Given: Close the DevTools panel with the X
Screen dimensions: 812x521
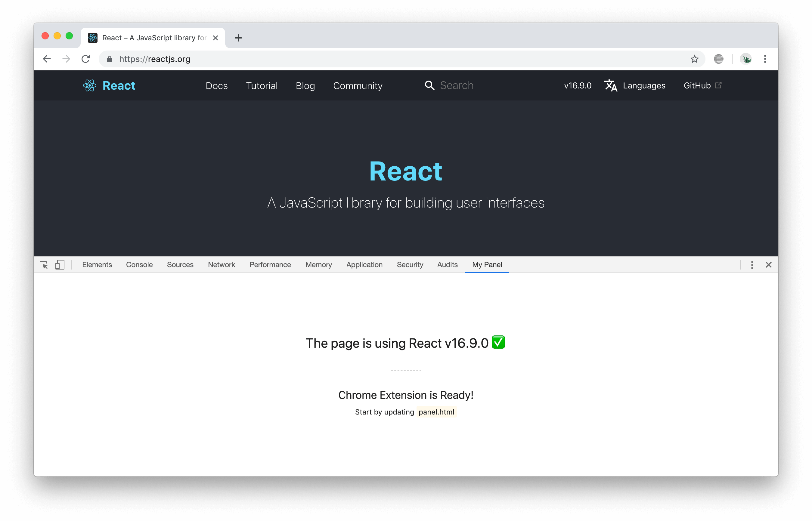Looking at the screenshot, I should coord(769,265).
